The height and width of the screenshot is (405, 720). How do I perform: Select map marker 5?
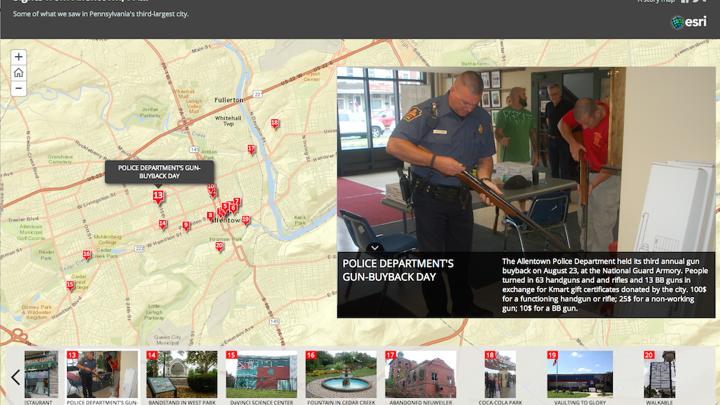click(225, 207)
